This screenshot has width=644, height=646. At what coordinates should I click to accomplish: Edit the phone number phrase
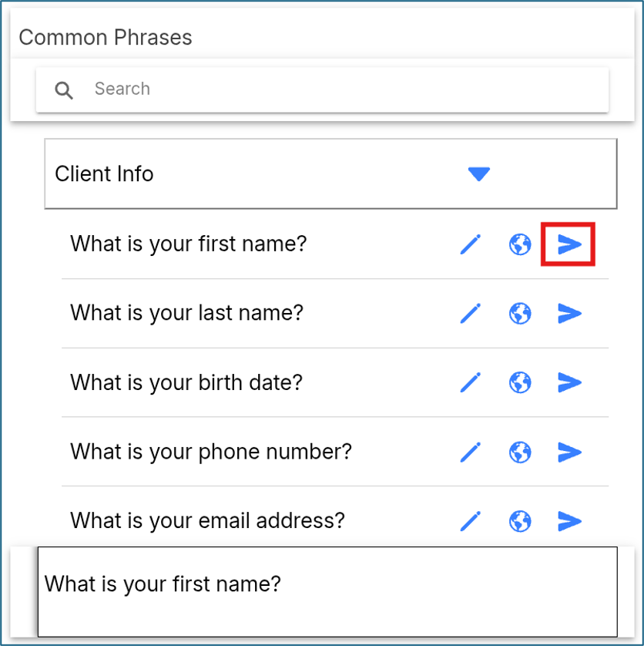click(470, 452)
